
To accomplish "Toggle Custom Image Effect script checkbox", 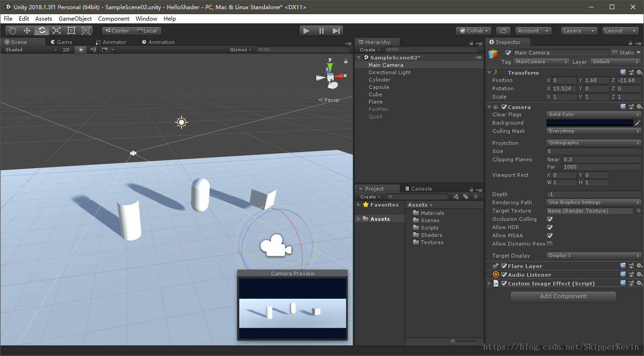I will [x=504, y=283].
